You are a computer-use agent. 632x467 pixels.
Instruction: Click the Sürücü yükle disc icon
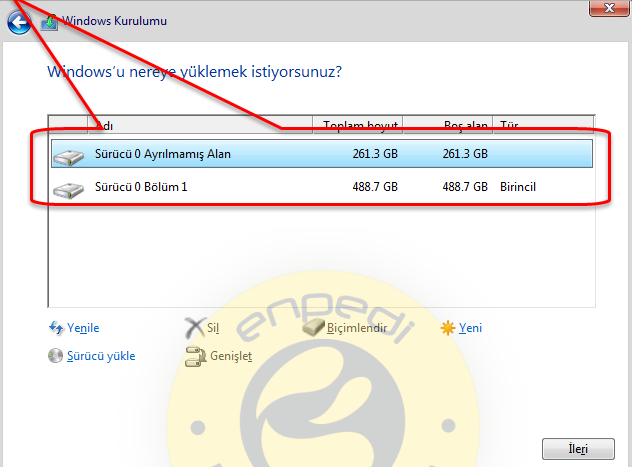coord(56,356)
